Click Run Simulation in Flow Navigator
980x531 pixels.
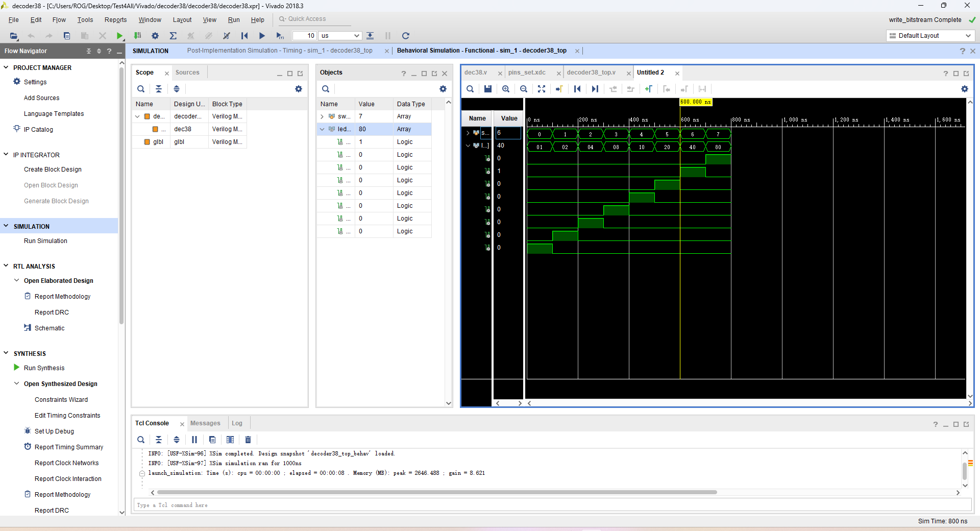click(x=45, y=241)
